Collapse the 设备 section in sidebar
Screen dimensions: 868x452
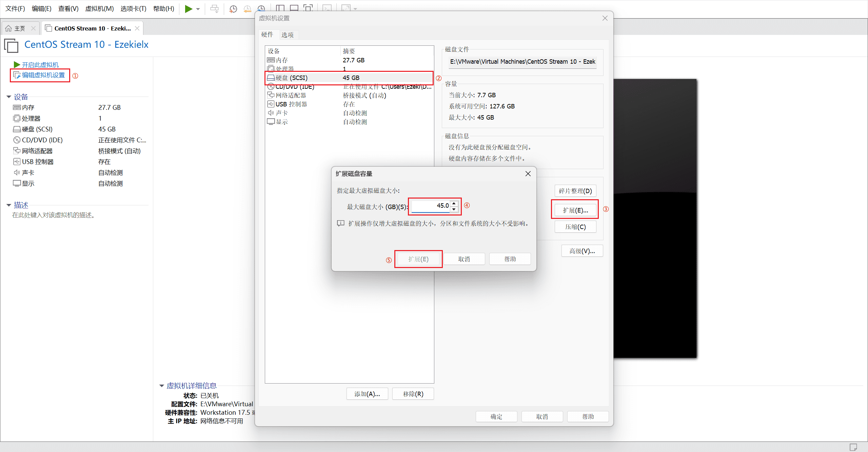9,97
